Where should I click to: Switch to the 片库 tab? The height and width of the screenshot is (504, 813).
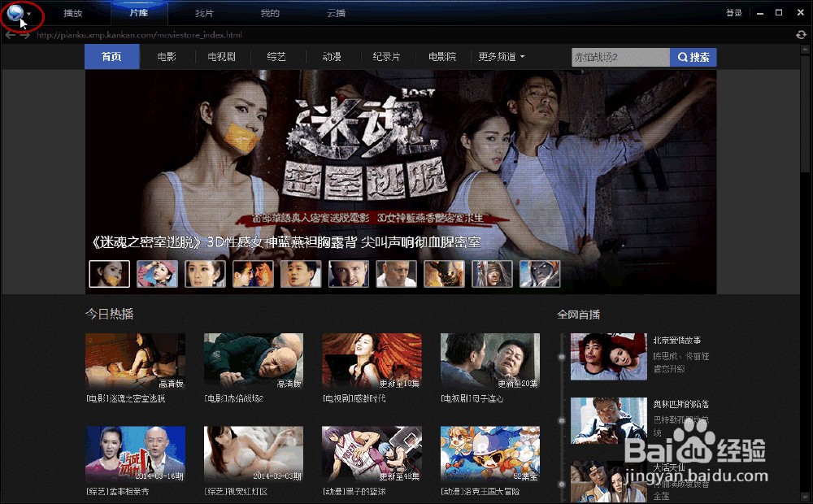tap(138, 12)
